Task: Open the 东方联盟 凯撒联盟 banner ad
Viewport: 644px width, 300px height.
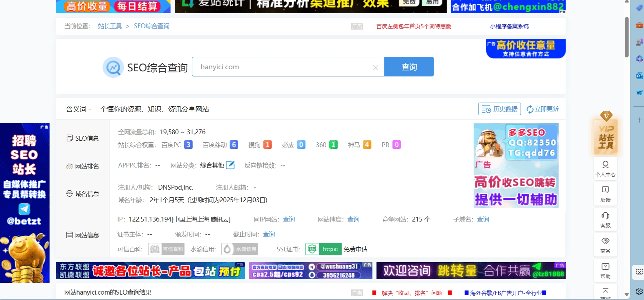Action: pos(150,271)
